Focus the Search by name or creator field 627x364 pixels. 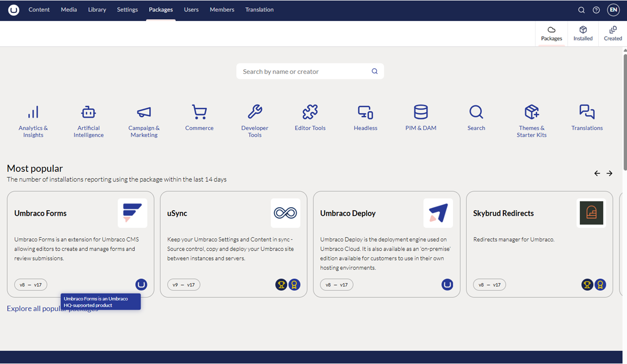pos(310,71)
